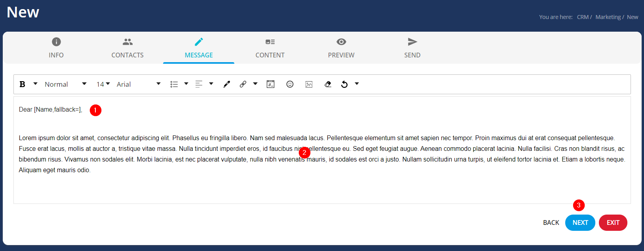Screen dimensions: 644x251
Task: Open the SEND tab
Action: (412, 48)
